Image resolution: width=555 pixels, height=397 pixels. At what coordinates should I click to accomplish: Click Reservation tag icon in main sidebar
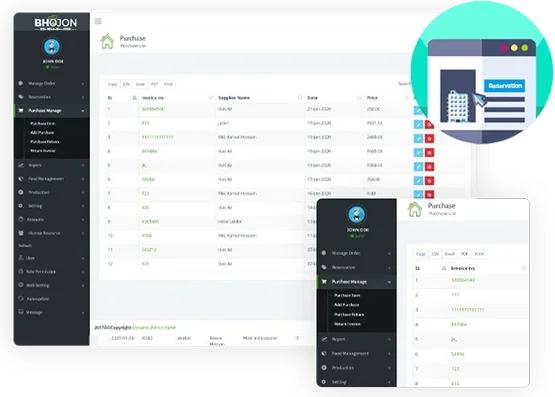pyautogui.click(x=21, y=97)
